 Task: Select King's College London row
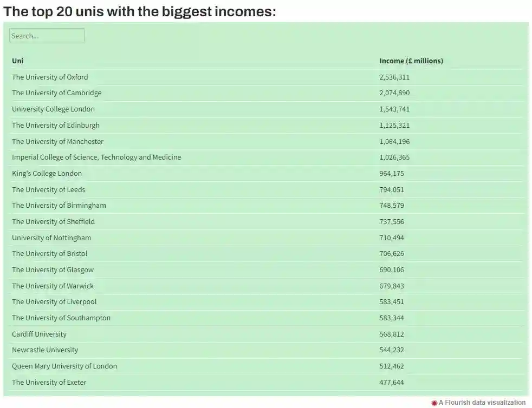coord(47,173)
